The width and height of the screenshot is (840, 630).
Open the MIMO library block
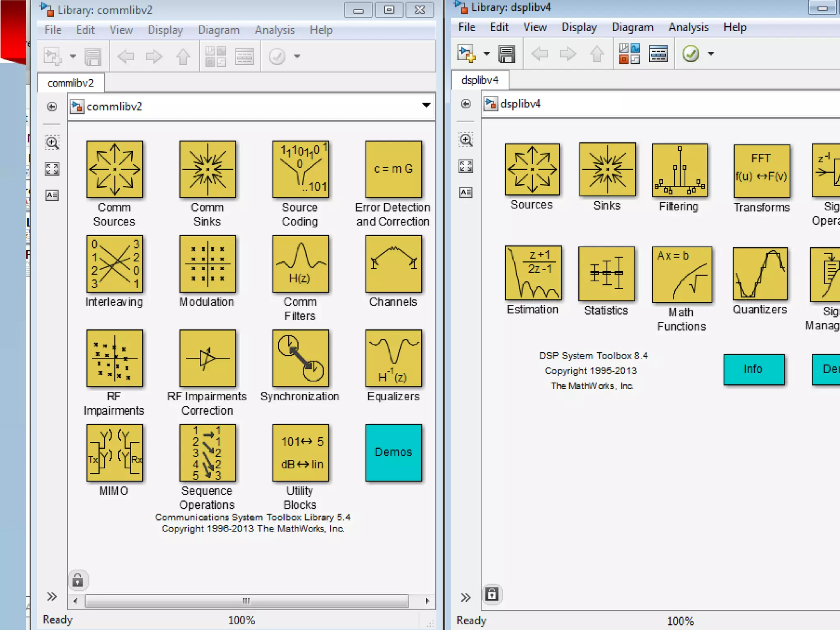coord(114,452)
